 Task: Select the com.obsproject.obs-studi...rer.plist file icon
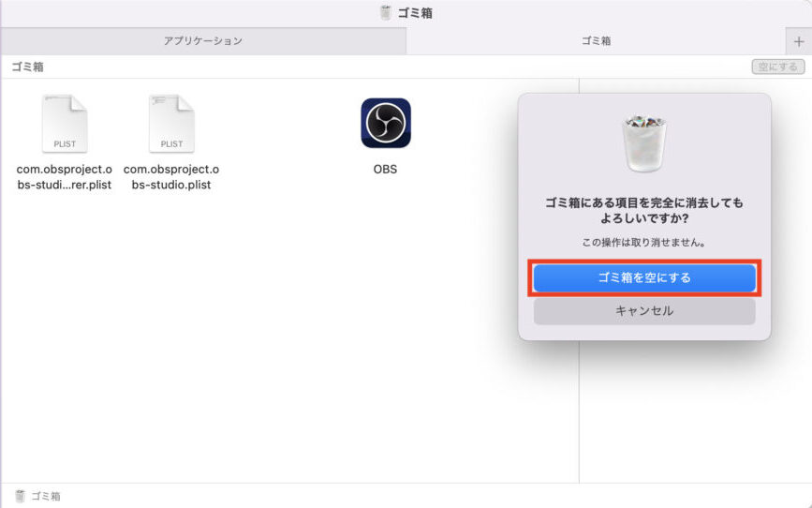(x=65, y=124)
